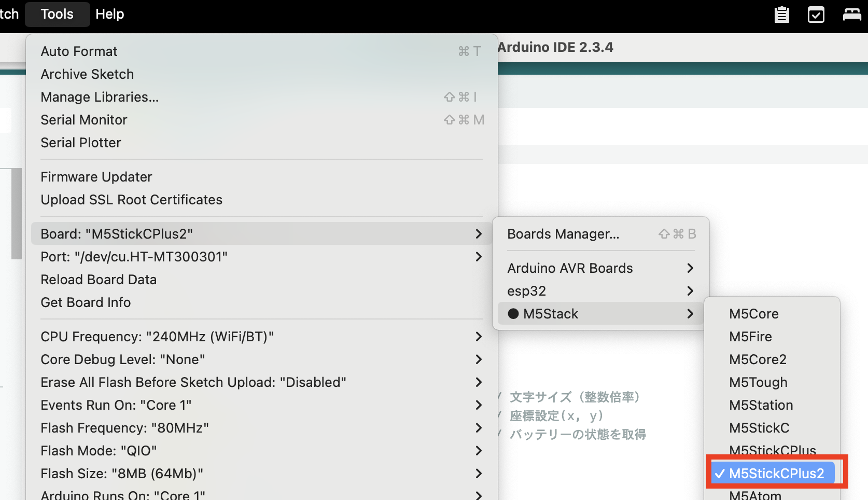
Task: Expand the Port: "/dev/cu.HT-MT300301" submenu
Action: (262, 257)
